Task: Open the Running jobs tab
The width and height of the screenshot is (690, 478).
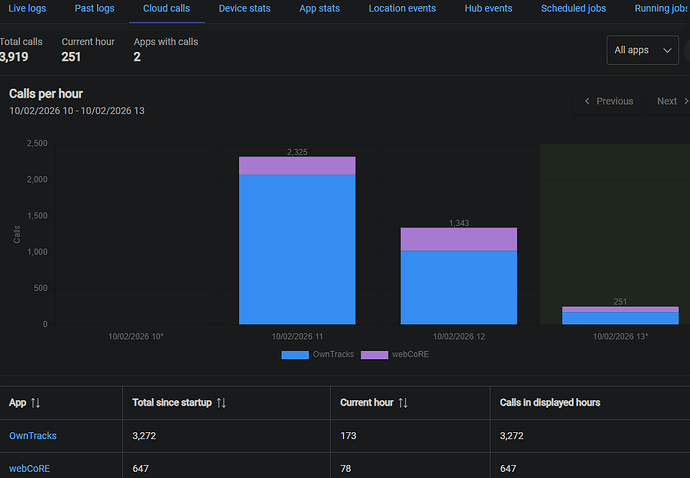Action: (x=661, y=8)
